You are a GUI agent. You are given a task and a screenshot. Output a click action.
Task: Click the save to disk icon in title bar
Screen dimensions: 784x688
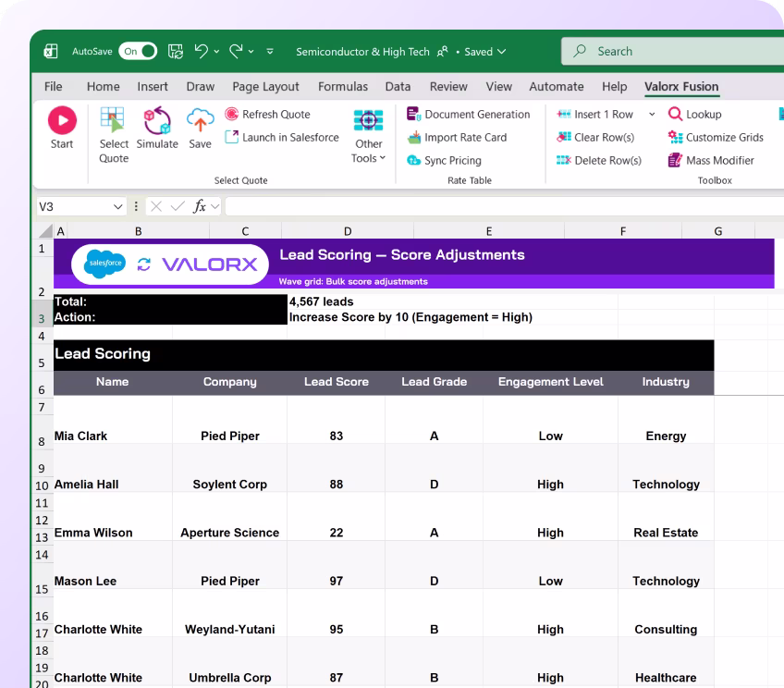[x=176, y=51]
